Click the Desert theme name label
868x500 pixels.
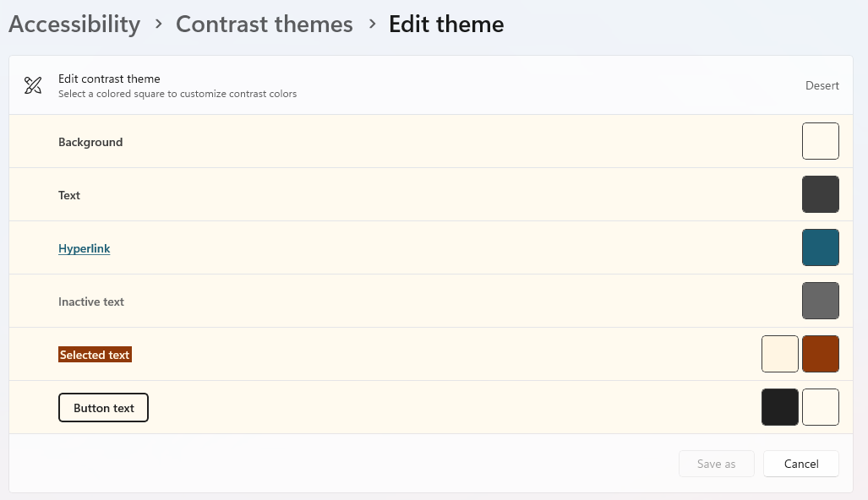coord(822,85)
